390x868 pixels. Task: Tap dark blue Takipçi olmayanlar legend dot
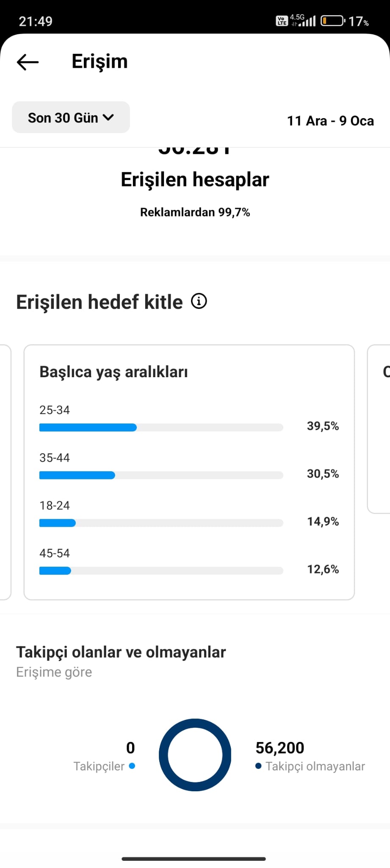[258, 765]
